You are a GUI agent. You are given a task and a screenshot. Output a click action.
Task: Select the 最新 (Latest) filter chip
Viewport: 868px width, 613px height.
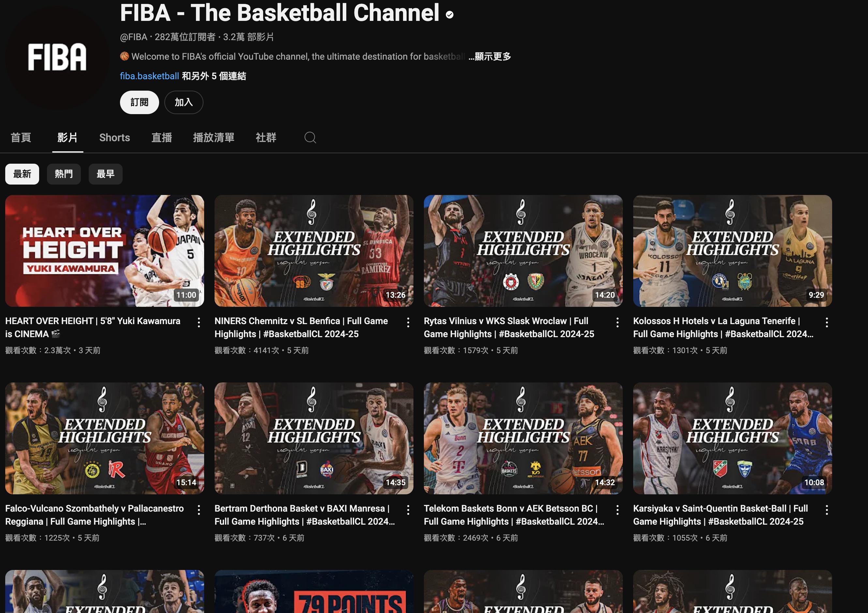pos(22,174)
